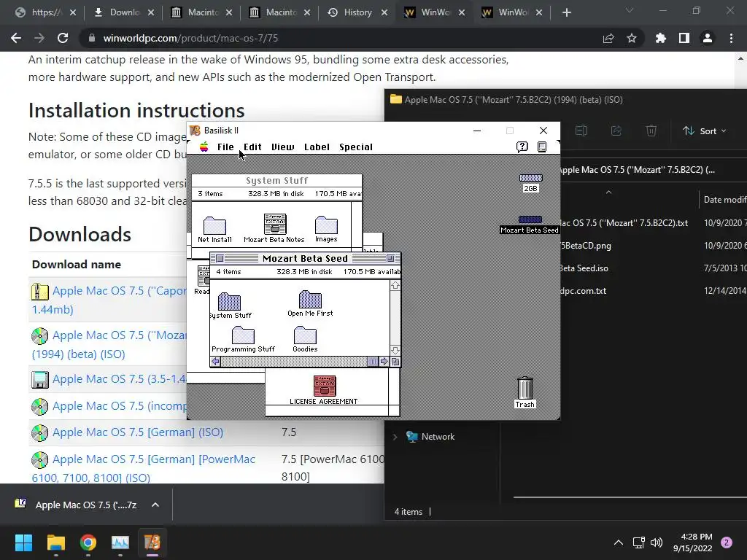
Task: Open the Chrome extensions puzzle icon
Action: tap(661, 38)
